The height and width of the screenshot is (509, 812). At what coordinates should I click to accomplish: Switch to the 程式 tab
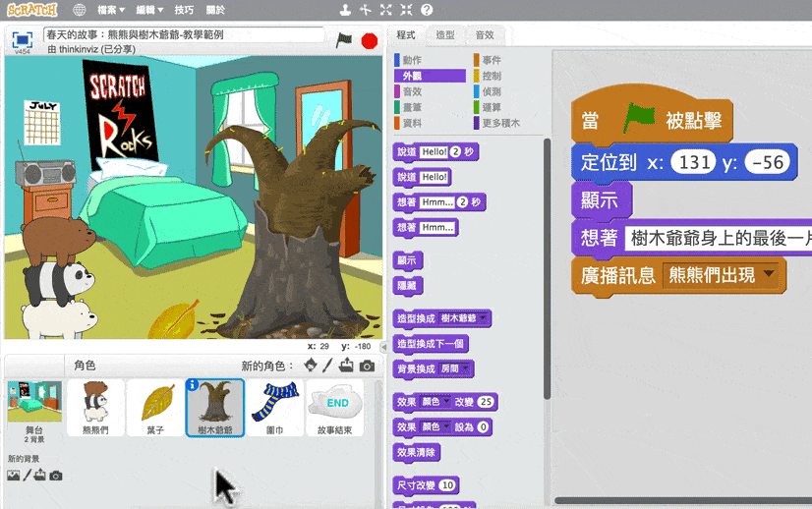[406, 34]
